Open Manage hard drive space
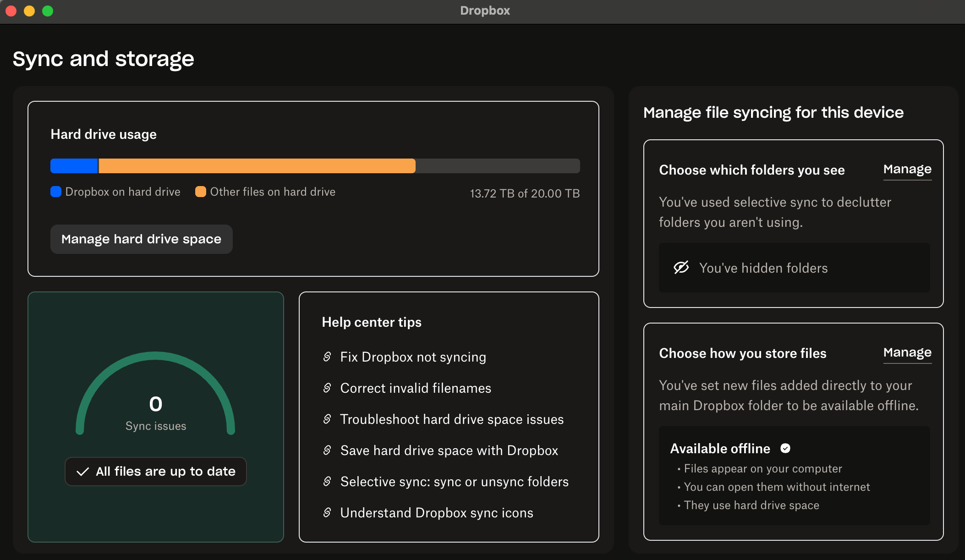 (141, 239)
